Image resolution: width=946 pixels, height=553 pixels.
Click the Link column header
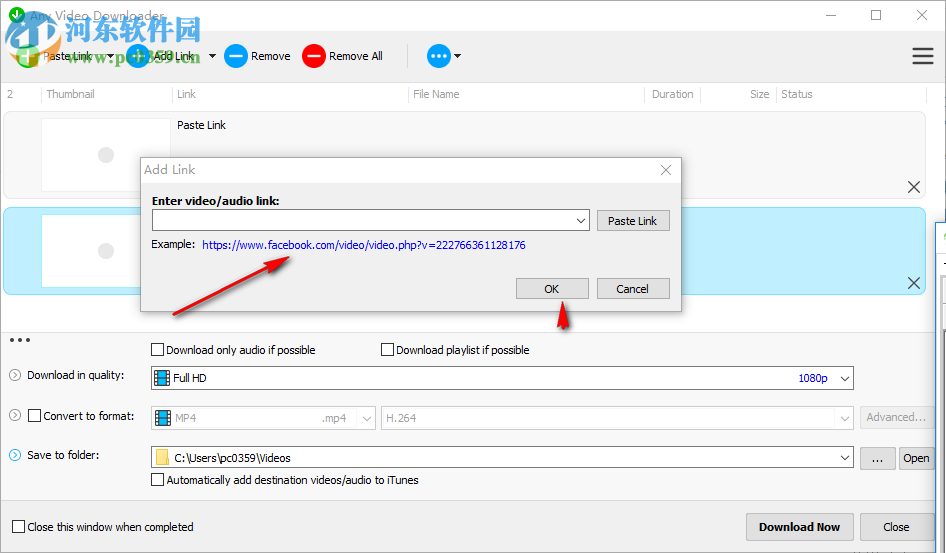[x=186, y=94]
